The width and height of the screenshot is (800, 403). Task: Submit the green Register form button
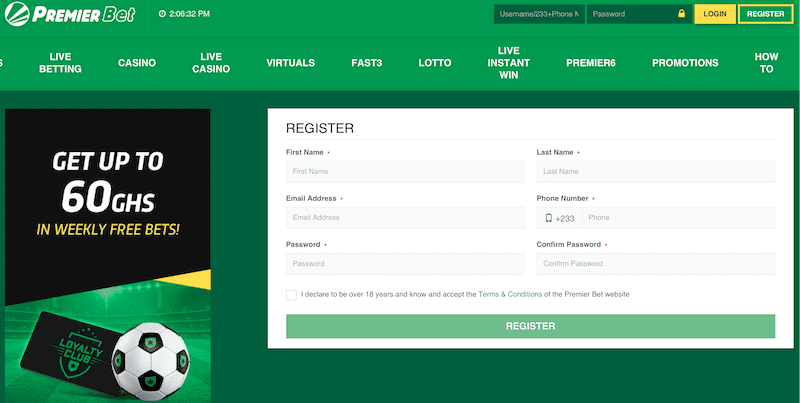point(530,326)
